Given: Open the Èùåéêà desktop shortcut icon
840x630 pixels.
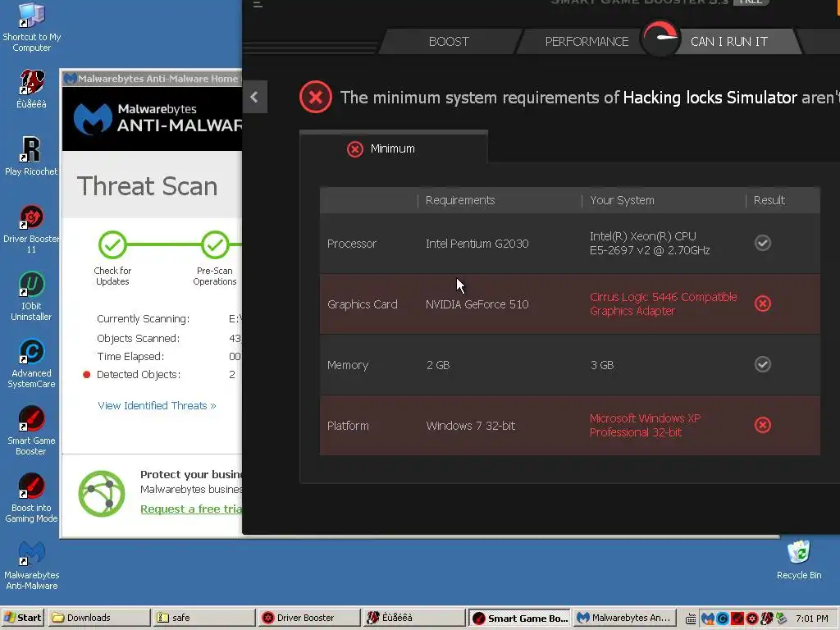Looking at the screenshot, I should (x=31, y=89).
